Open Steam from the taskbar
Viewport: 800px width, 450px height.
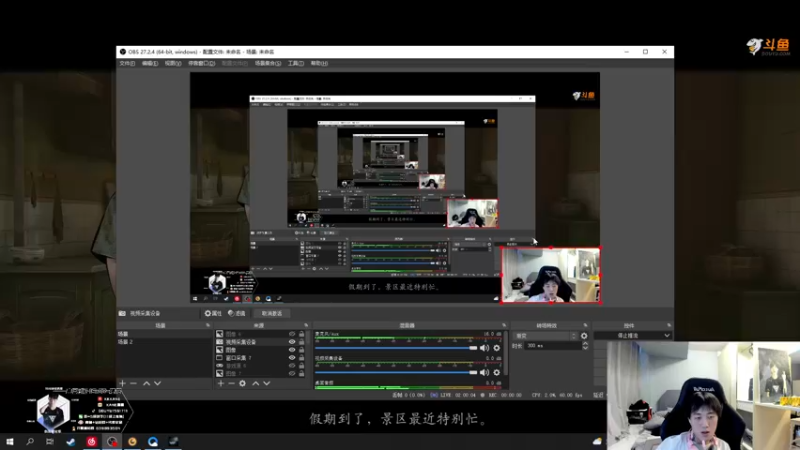(70, 441)
